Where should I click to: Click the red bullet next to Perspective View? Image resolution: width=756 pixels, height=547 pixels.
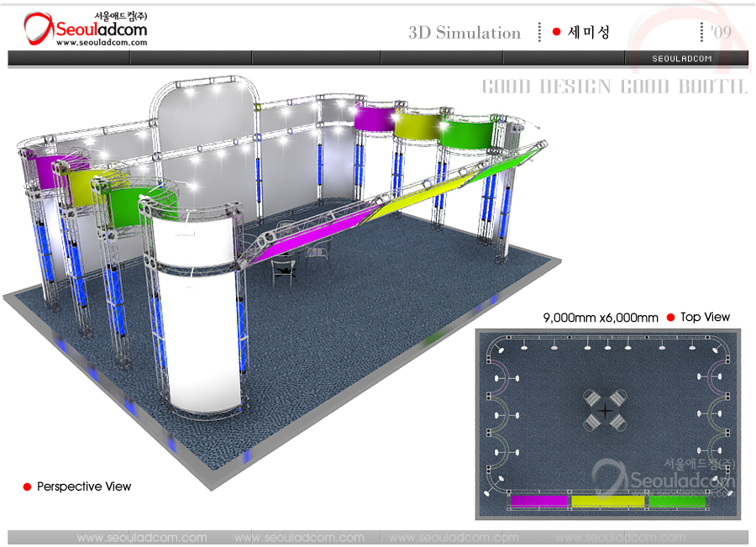[27, 487]
